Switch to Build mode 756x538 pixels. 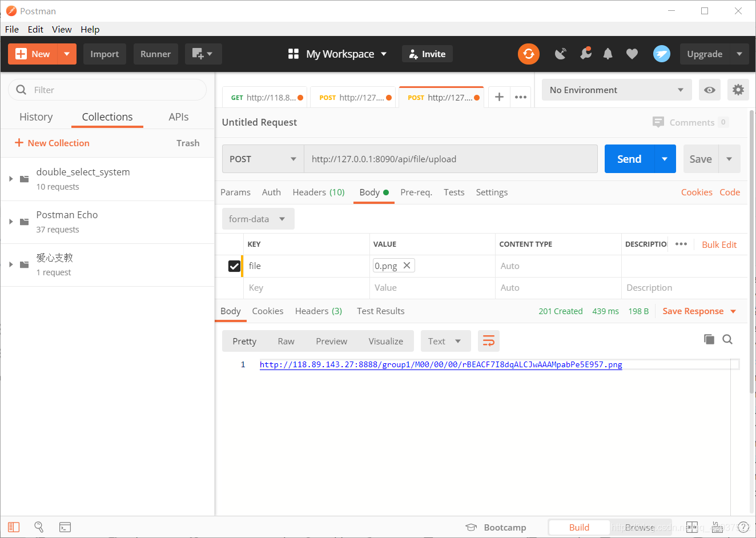point(579,527)
